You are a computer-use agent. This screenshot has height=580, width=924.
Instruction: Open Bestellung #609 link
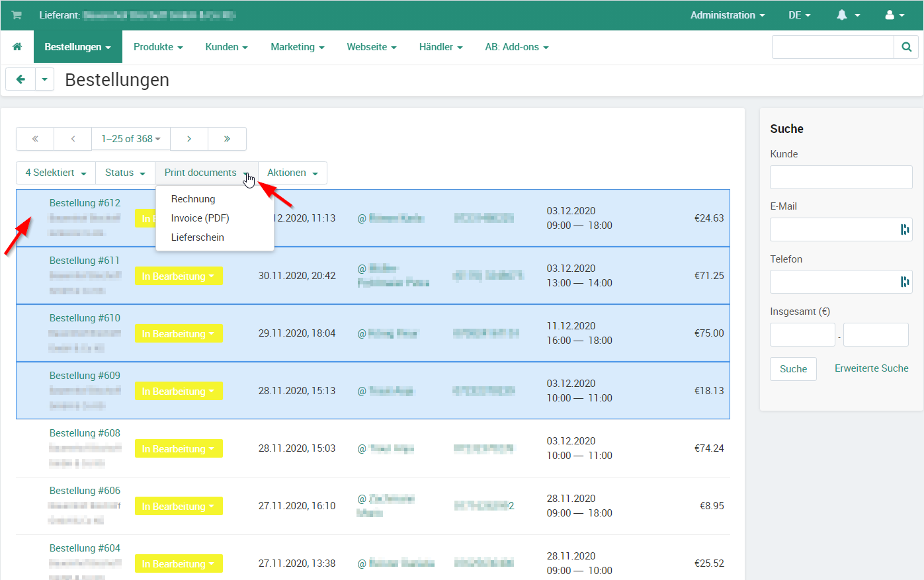click(x=85, y=376)
